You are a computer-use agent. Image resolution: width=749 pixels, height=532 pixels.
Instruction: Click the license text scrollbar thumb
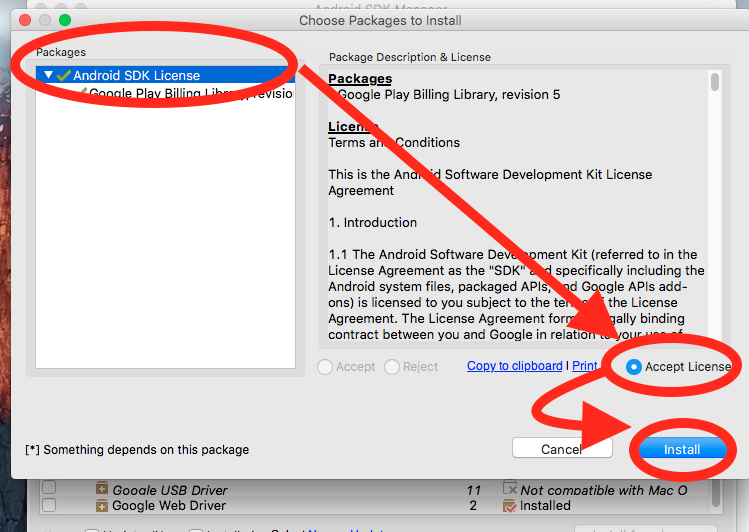pos(714,82)
